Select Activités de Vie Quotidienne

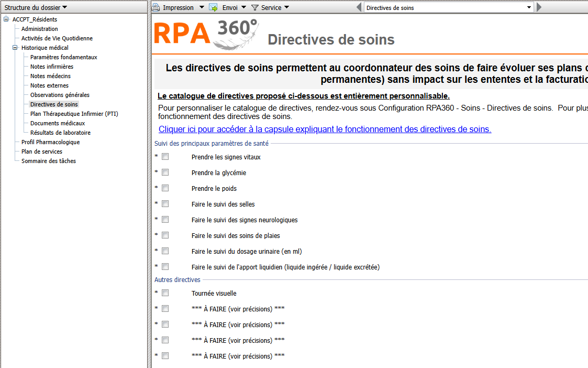click(57, 38)
